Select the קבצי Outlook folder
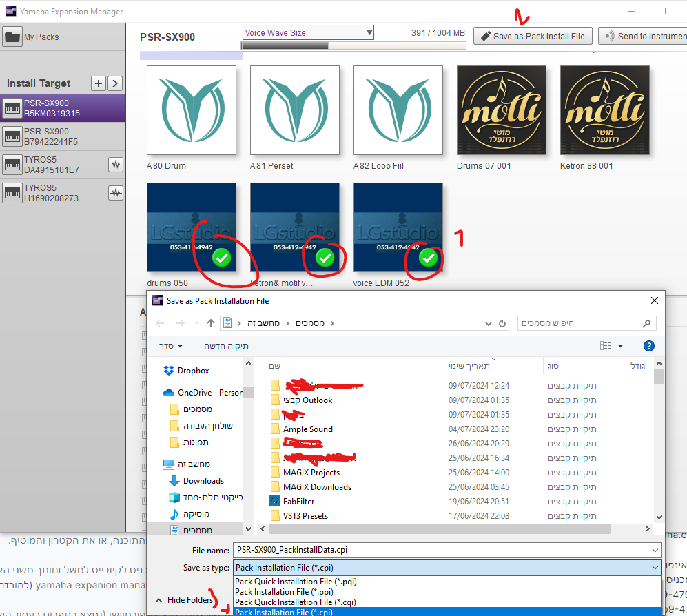 [x=307, y=400]
